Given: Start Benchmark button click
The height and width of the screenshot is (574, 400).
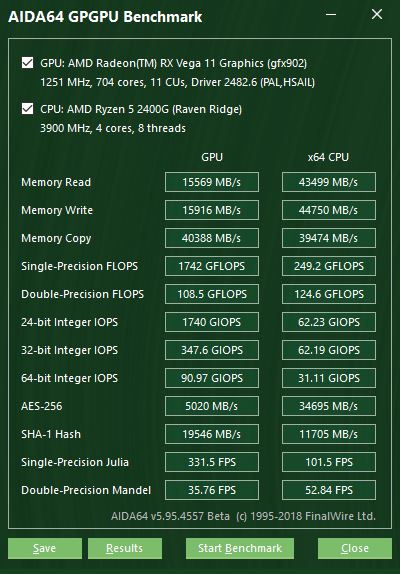Looking at the screenshot, I should (x=240, y=548).
